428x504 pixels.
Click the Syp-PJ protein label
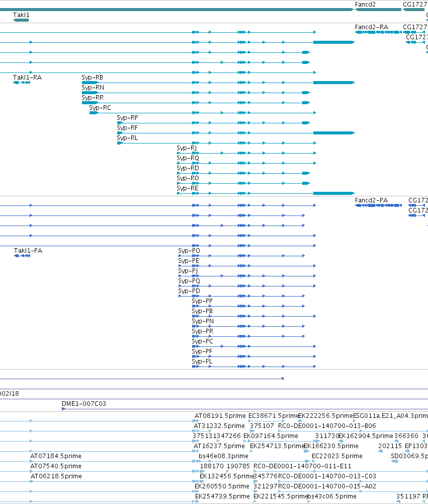pyautogui.click(x=188, y=271)
